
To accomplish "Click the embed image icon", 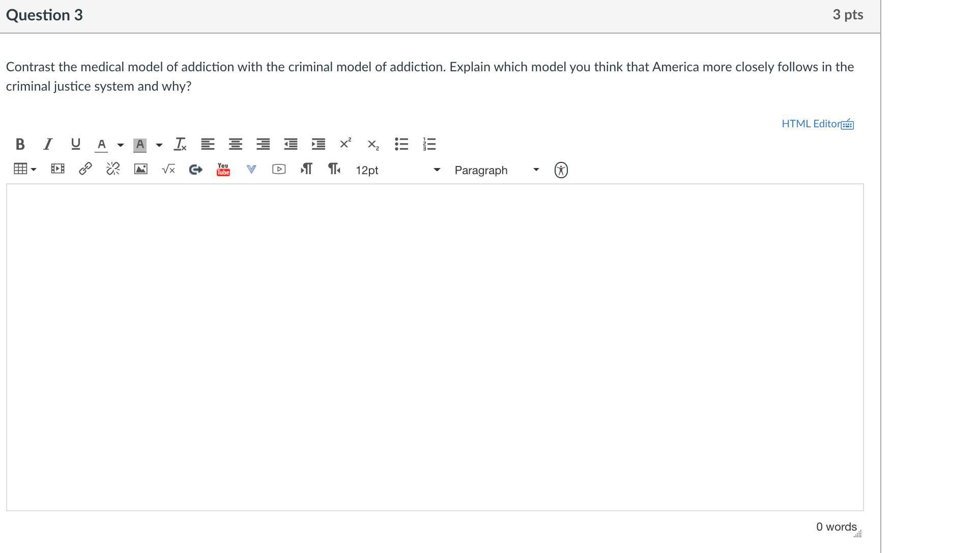I will point(140,170).
